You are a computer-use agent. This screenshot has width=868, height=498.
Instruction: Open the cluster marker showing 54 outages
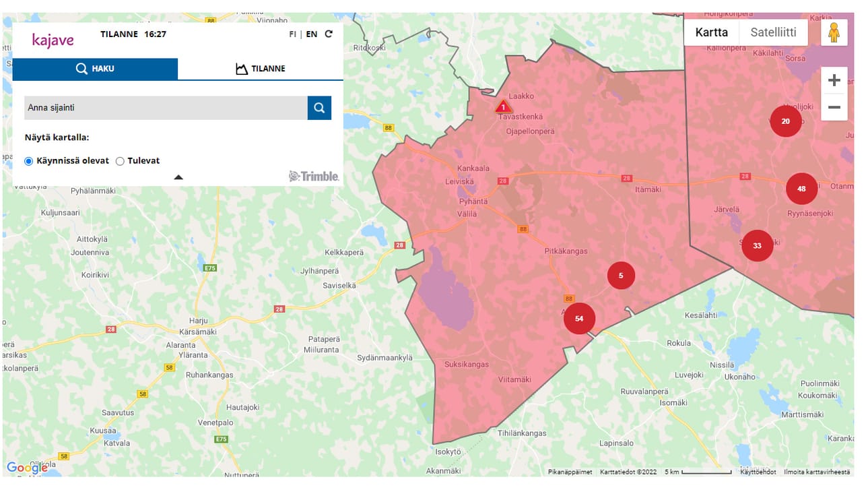tap(579, 318)
